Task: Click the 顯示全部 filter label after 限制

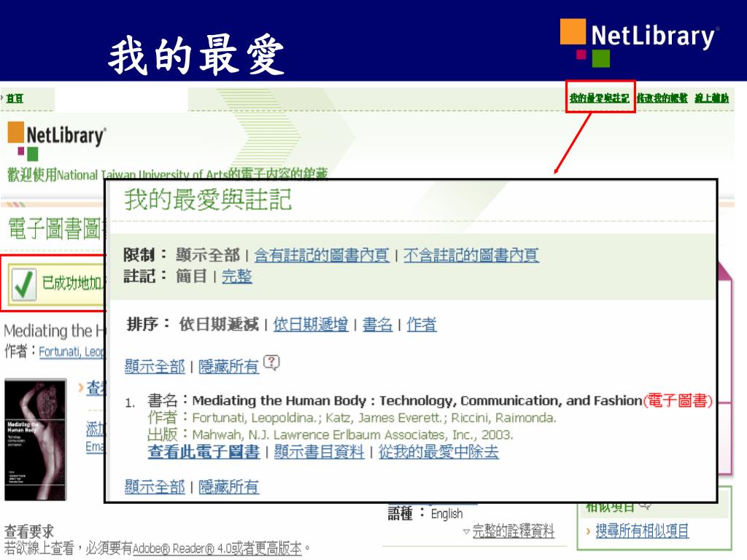Action: (208, 255)
